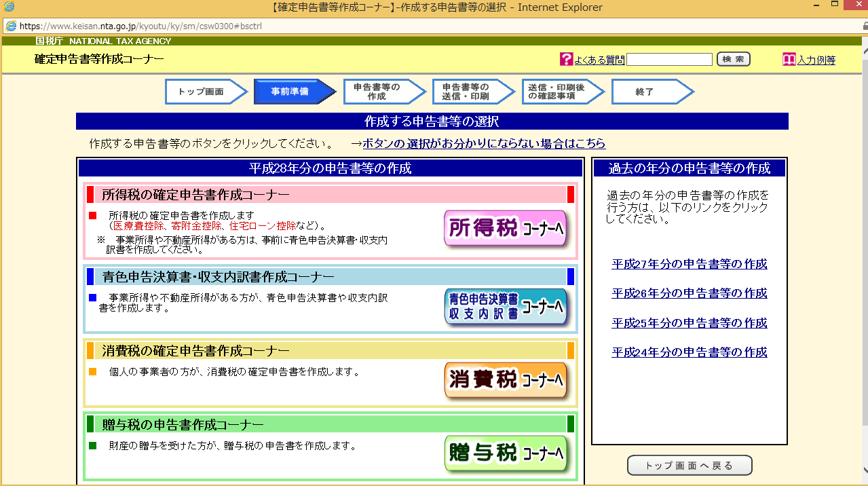Click the 作成する申告書等の選択 page heading
Screen dimensions: 868x486
click(432, 121)
